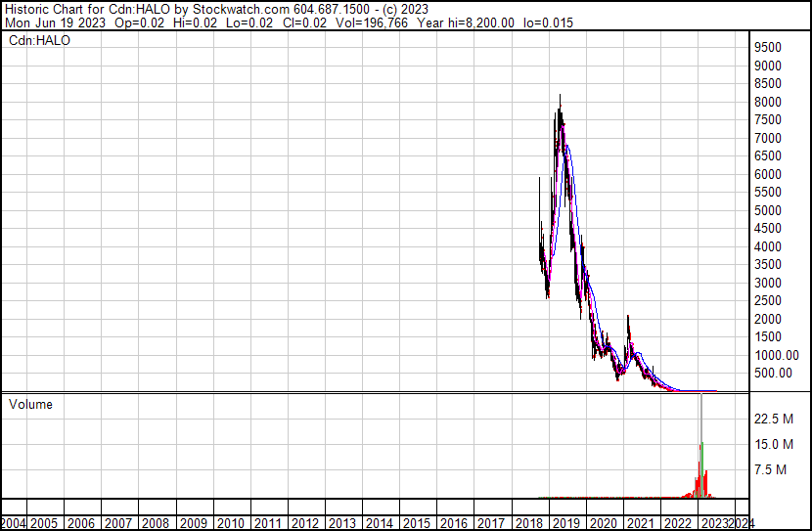Select the 2012 year marker
Screen dimensions: 812x531
(305, 523)
